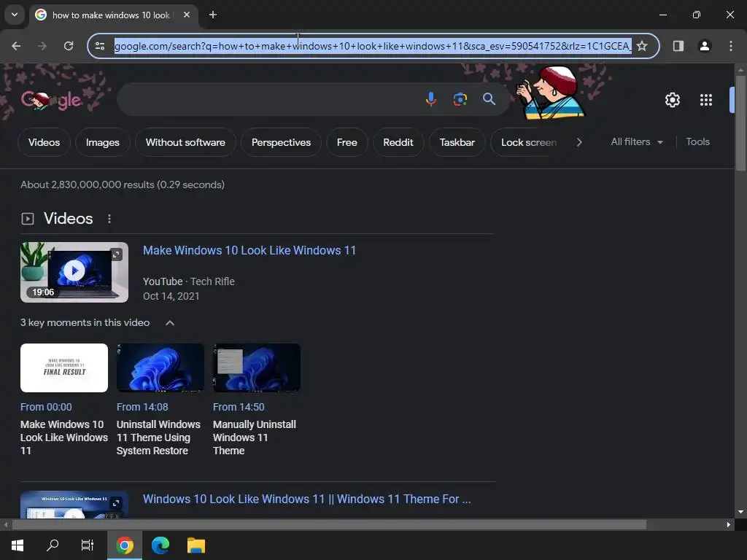Jump to 'From 14:08' moment
Screen dimensions: 747x560
pos(142,407)
